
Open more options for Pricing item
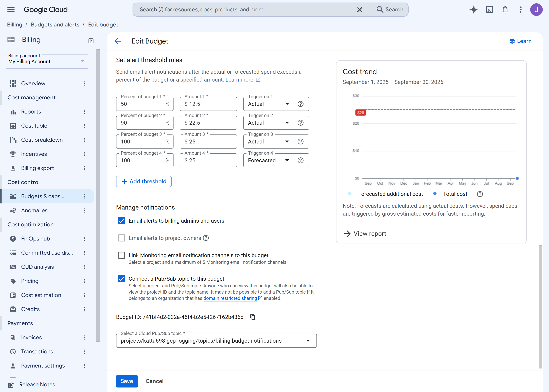pos(85,281)
